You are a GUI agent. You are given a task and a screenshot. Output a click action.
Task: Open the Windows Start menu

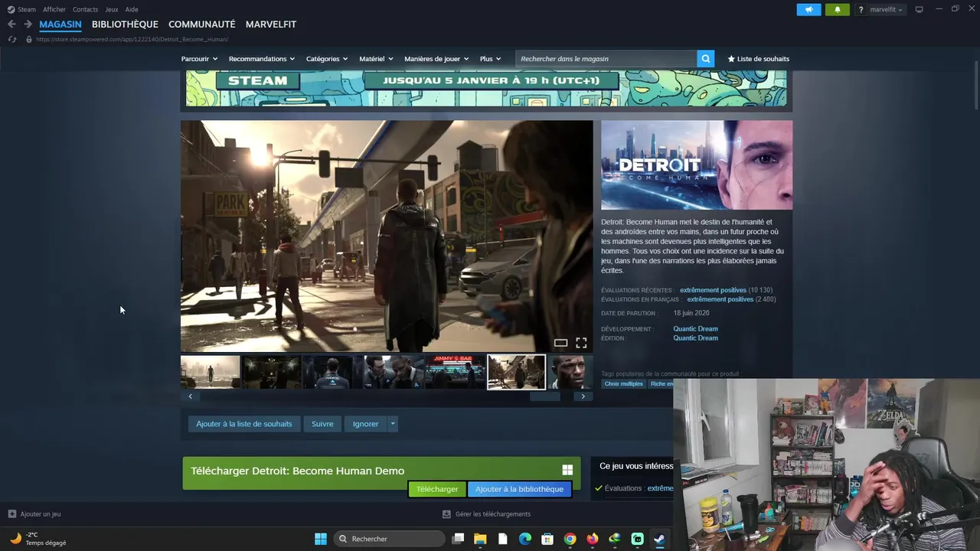point(321,539)
